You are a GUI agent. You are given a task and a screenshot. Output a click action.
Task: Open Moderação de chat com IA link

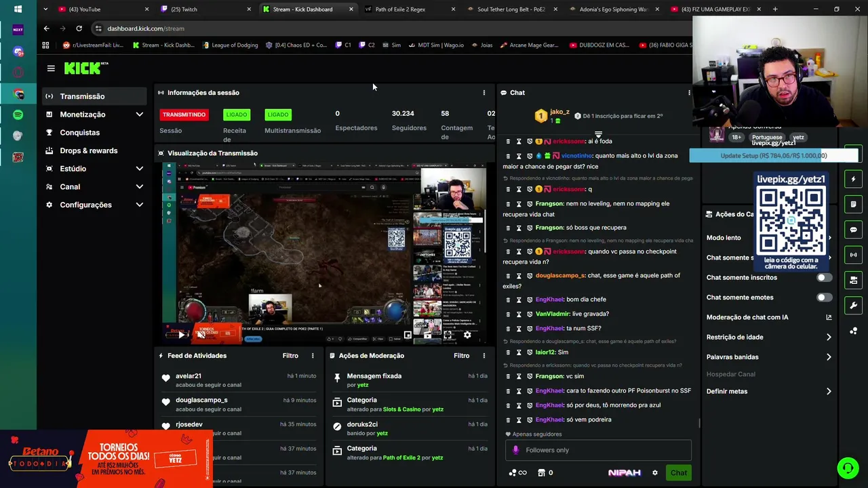[769, 317]
